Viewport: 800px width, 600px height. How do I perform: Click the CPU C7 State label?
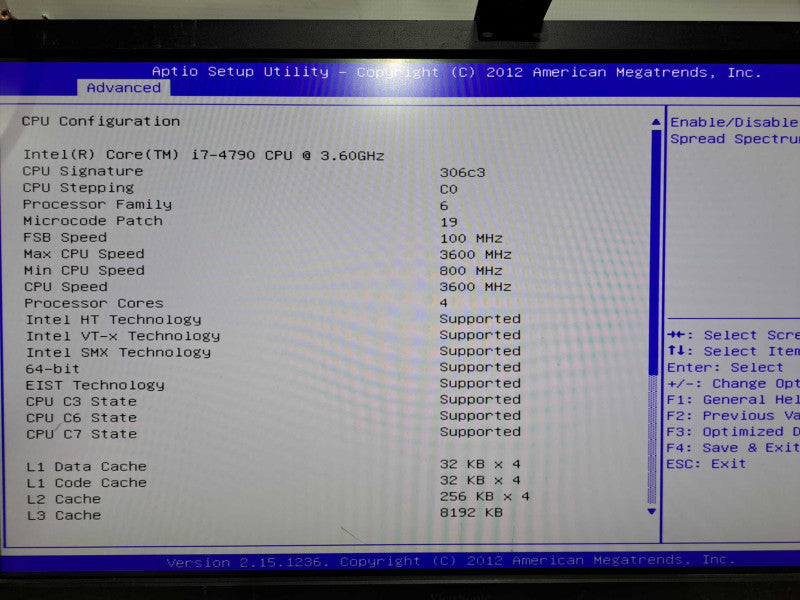[x=82, y=434]
